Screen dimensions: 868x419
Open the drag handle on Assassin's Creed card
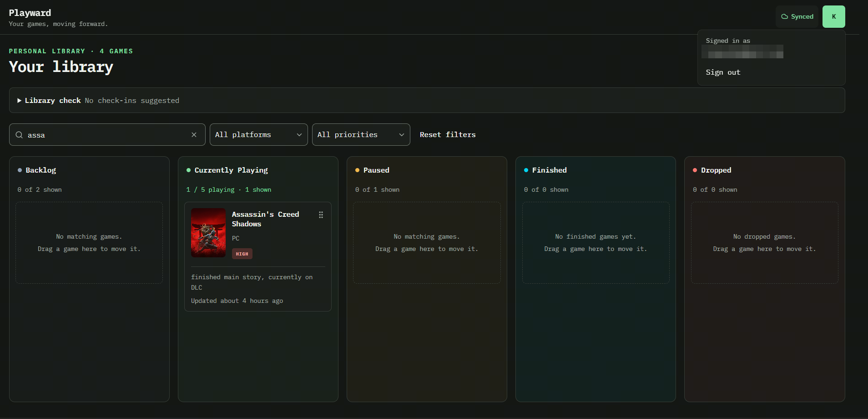click(321, 215)
